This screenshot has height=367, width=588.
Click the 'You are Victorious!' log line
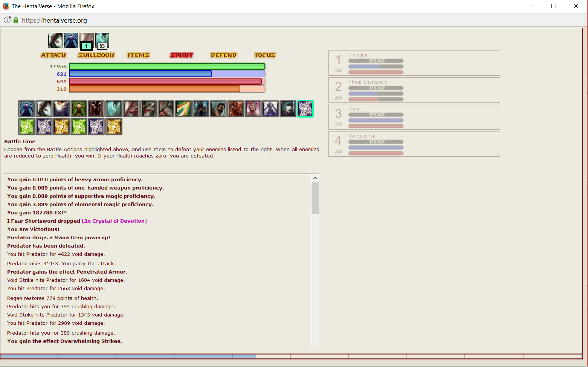(x=33, y=229)
